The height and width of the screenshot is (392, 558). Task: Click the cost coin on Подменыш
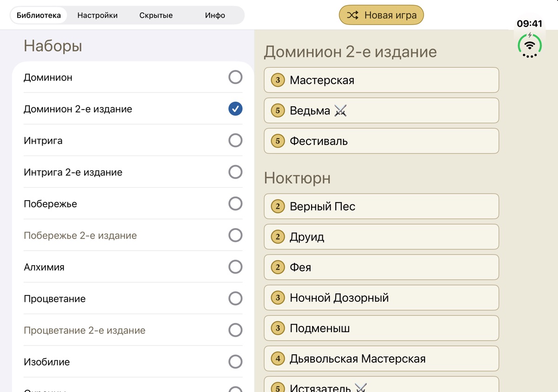click(x=278, y=328)
